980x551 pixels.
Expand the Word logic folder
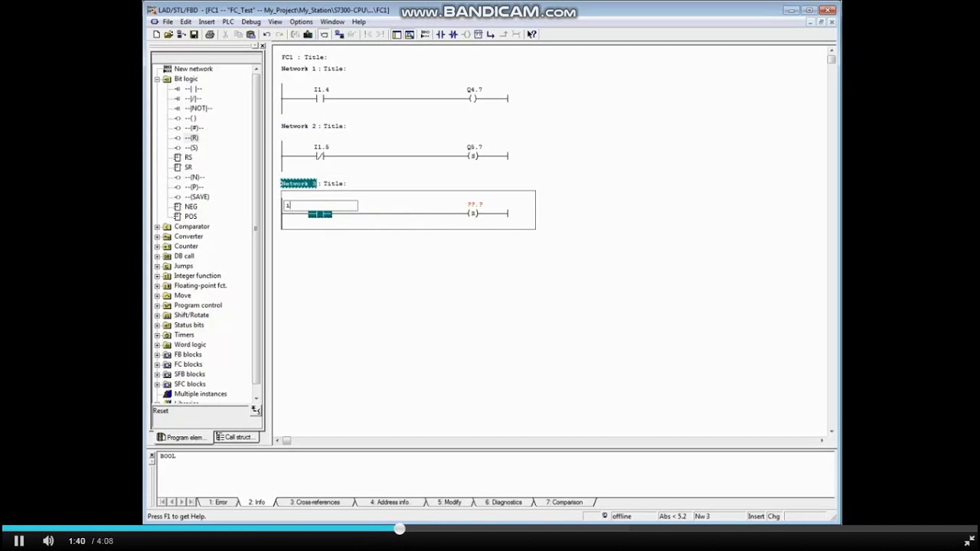tap(157, 344)
